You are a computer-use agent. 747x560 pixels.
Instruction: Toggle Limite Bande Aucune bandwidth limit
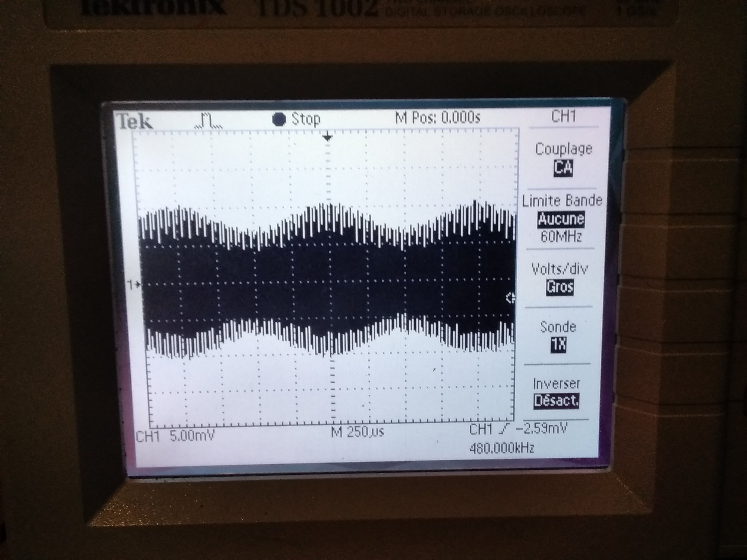click(561, 219)
